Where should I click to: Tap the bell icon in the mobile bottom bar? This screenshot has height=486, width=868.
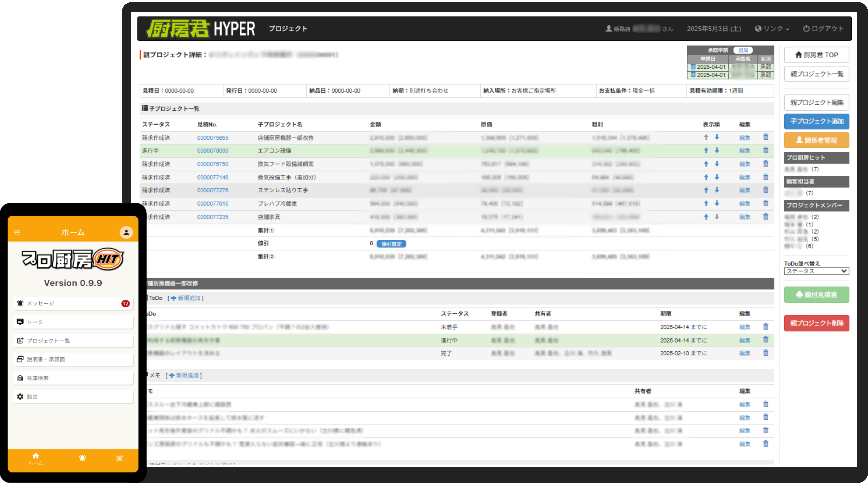click(82, 458)
